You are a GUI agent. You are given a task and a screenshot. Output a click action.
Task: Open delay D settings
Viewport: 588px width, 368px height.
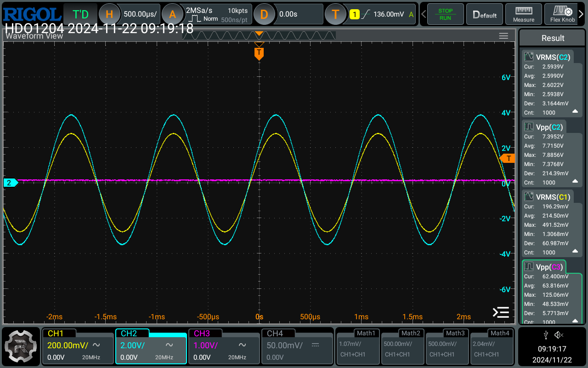tap(264, 14)
